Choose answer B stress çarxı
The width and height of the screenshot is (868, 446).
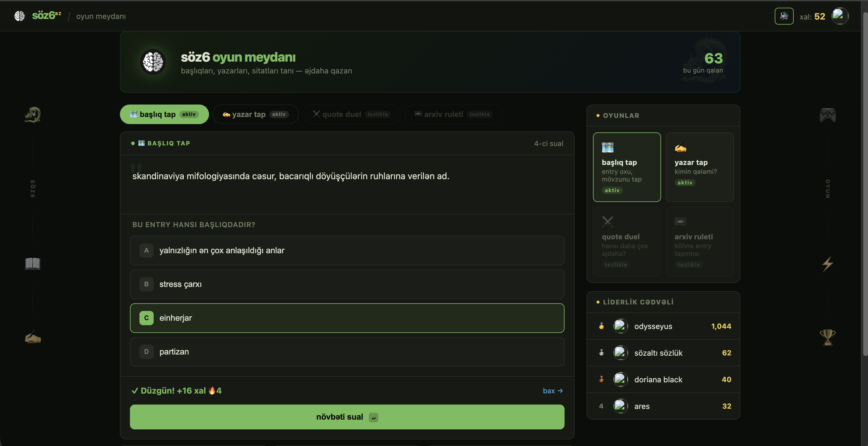[x=347, y=284]
